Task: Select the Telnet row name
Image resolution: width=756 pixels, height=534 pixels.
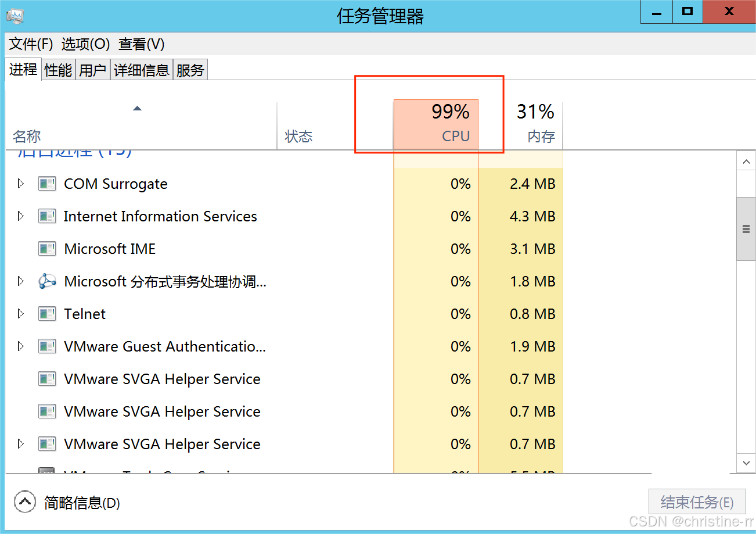Action: point(85,314)
